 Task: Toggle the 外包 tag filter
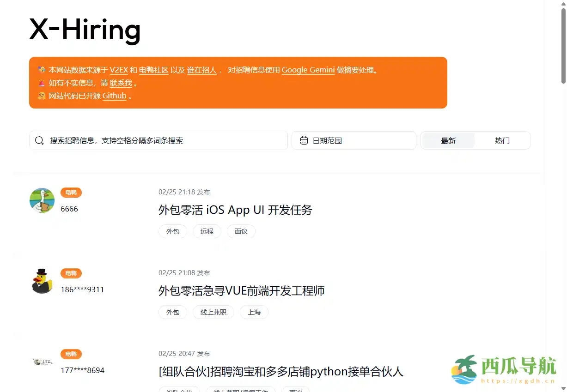coord(172,231)
